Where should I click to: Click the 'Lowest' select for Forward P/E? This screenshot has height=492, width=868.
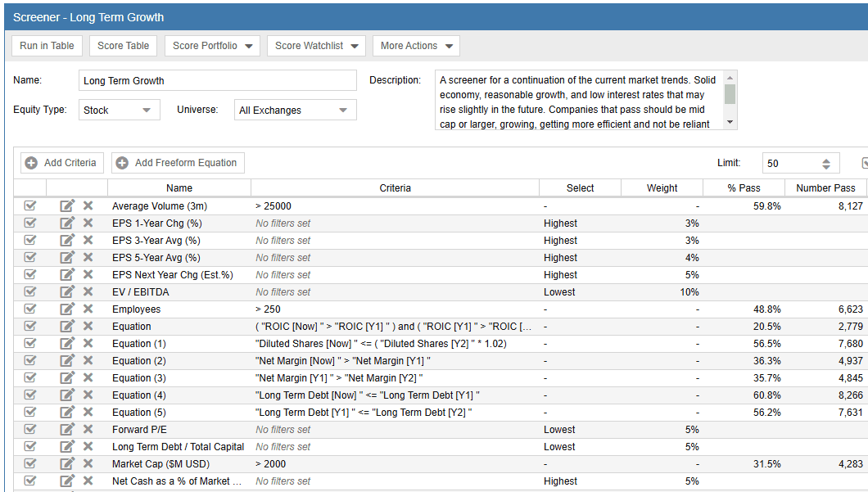(559, 430)
